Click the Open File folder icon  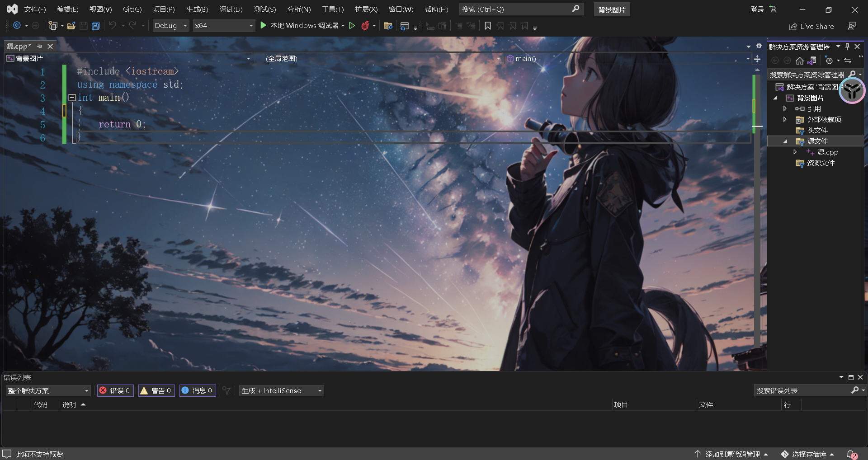(x=71, y=26)
